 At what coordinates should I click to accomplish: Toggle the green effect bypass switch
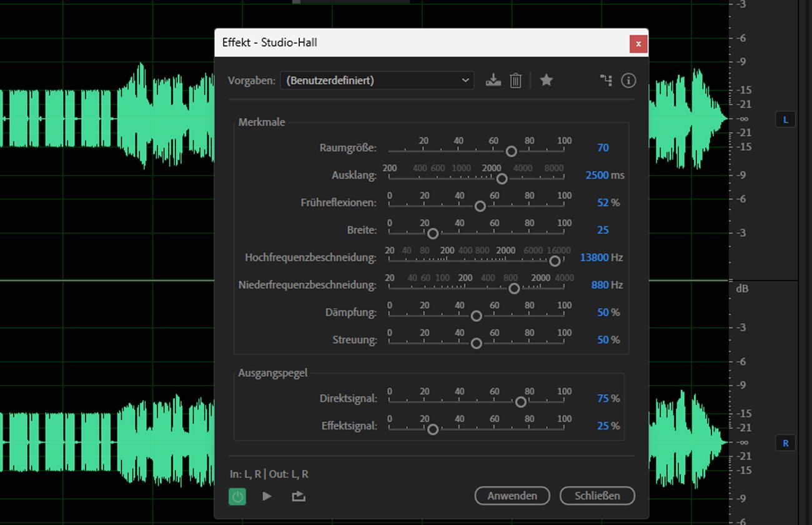tap(237, 496)
